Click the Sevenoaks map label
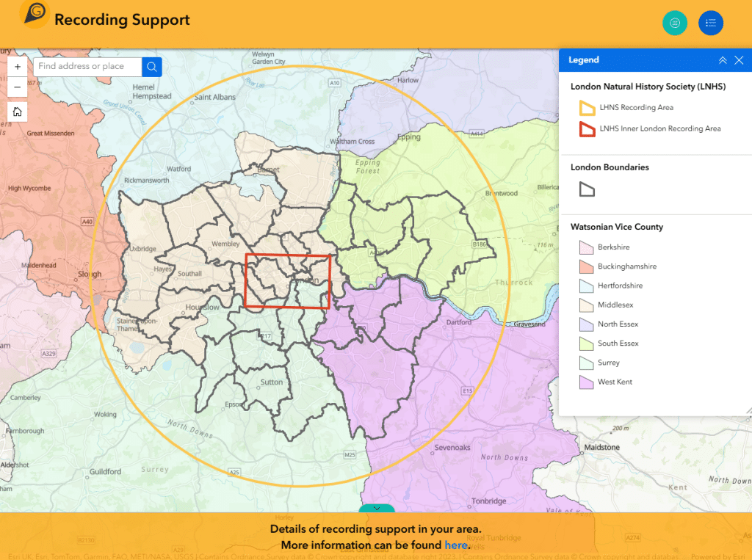The width and height of the screenshot is (752, 560). [x=452, y=447]
